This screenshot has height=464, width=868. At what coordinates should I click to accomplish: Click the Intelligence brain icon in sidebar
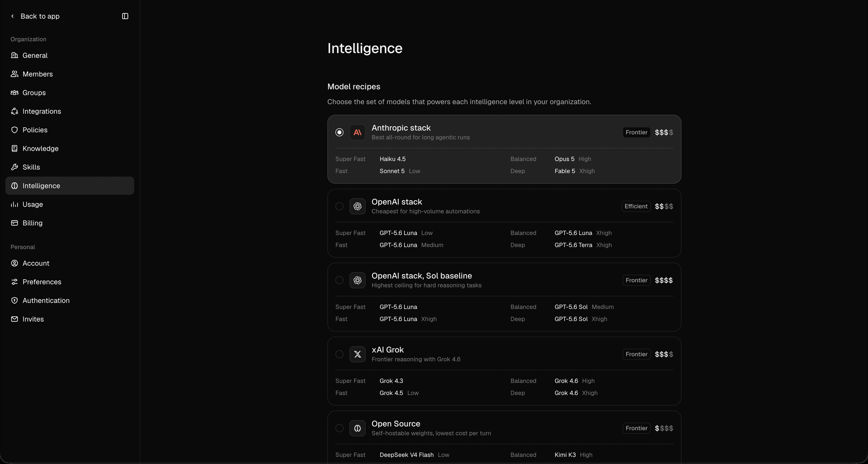[14, 186]
